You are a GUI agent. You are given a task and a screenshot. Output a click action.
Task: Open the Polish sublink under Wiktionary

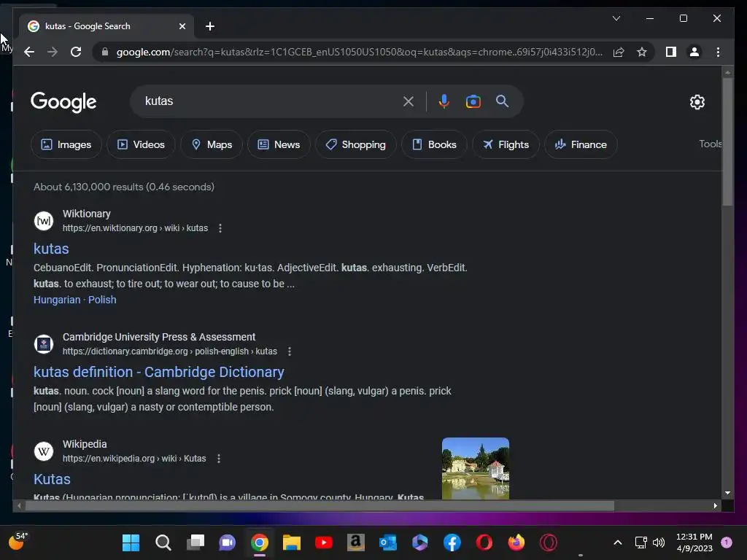(102, 300)
